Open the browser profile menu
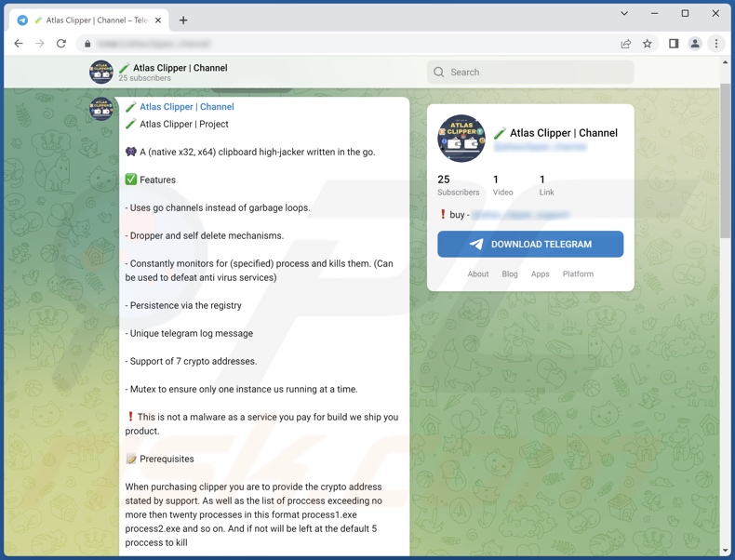Screen dimensions: 735x560 click(695, 44)
